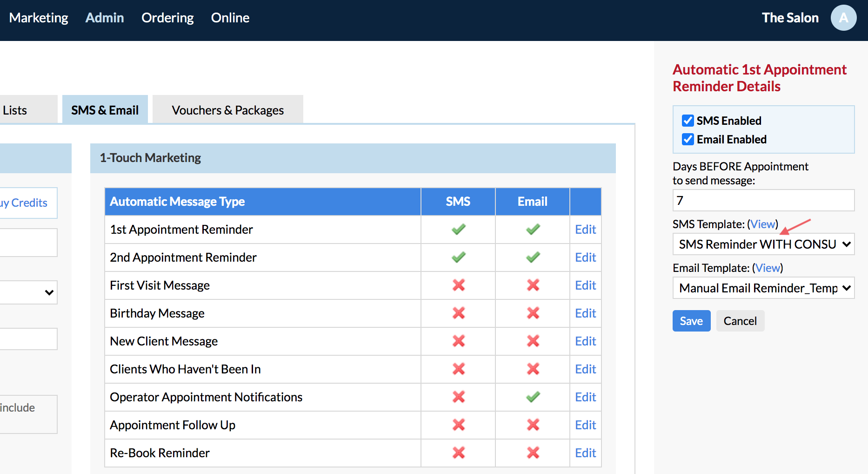
Task: Expand the partially visible left sidebar dropdown
Action: pos(29,292)
